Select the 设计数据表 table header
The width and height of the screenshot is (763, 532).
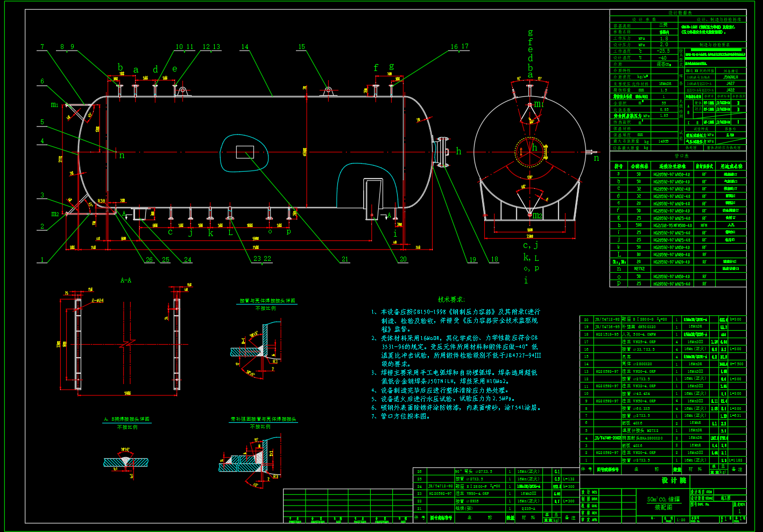pyautogui.click(x=680, y=12)
